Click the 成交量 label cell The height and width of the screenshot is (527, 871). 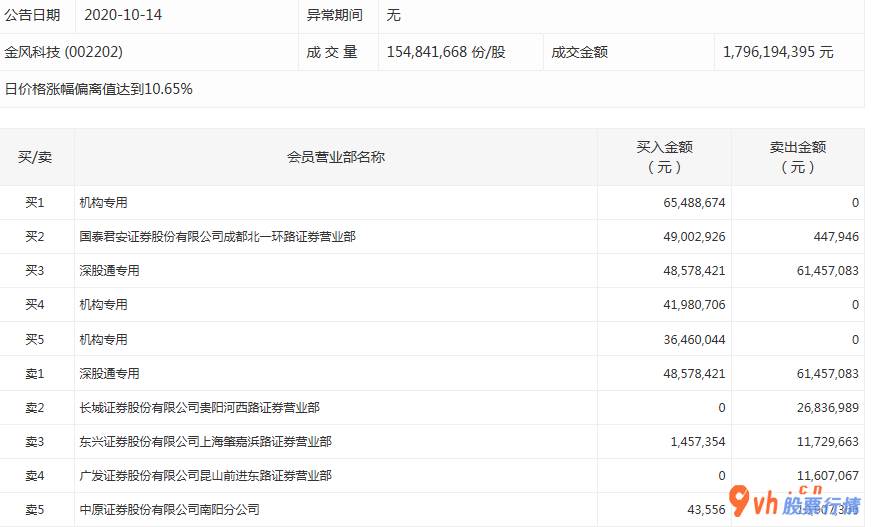tap(332, 52)
